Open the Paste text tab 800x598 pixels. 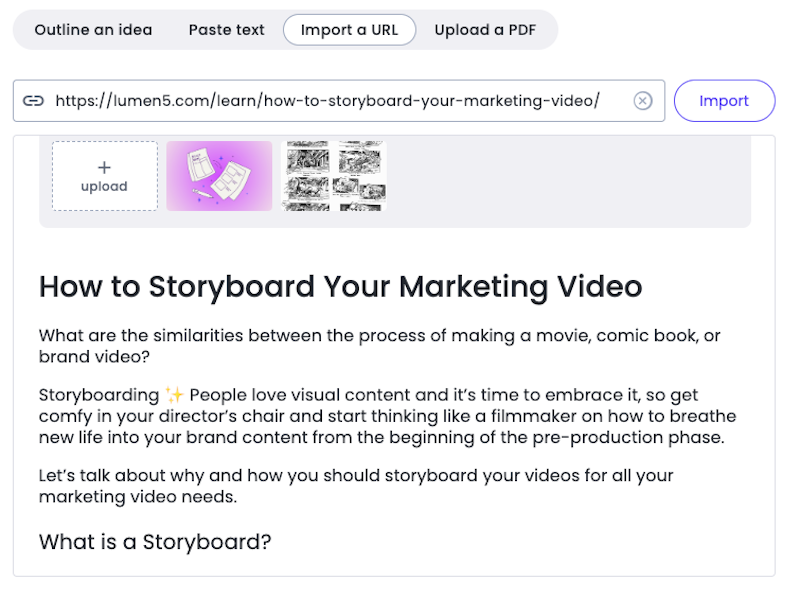pos(227,30)
